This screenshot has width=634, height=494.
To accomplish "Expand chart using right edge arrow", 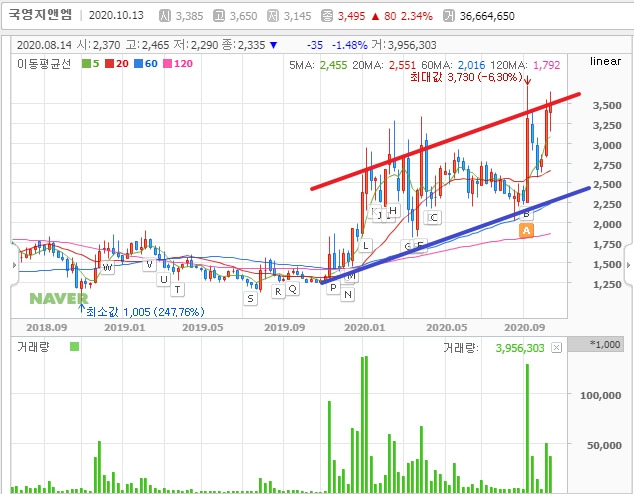I will pos(628,265).
